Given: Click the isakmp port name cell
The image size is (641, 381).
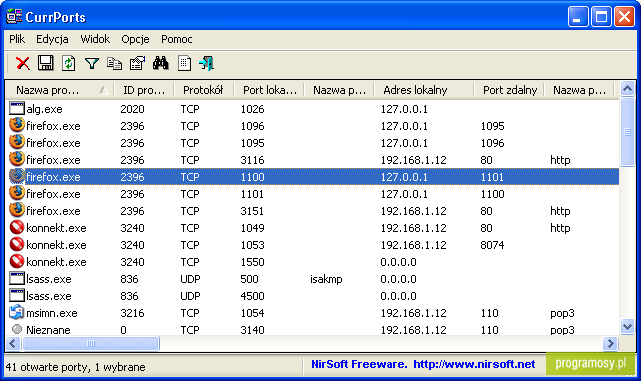Looking at the screenshot, I should click(x=326, y=279).
